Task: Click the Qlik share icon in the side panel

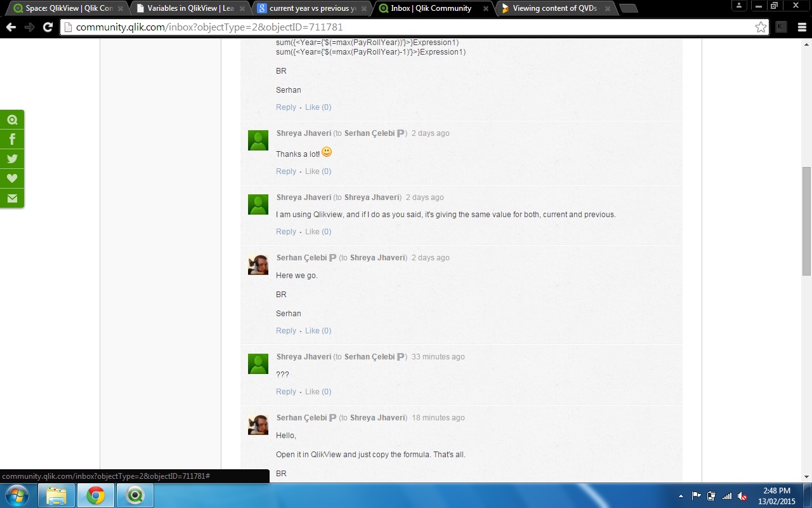Action: tap(12, 119)
